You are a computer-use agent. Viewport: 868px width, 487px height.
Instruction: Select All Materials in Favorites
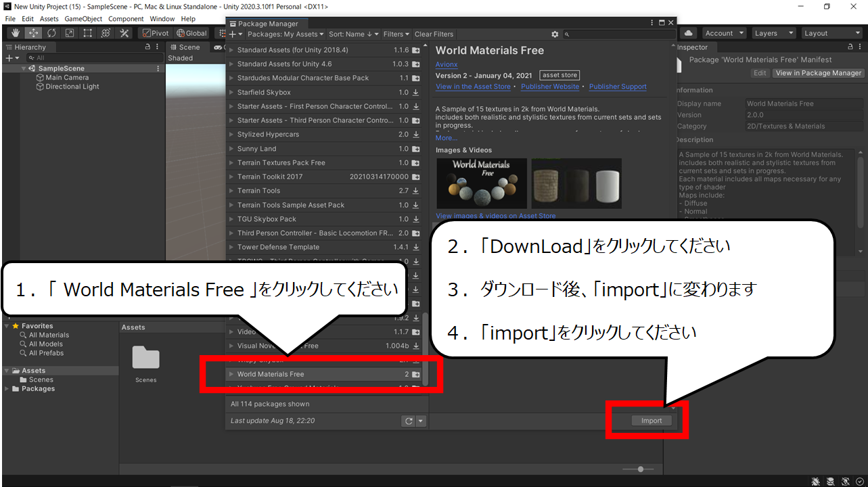(49, 335)
